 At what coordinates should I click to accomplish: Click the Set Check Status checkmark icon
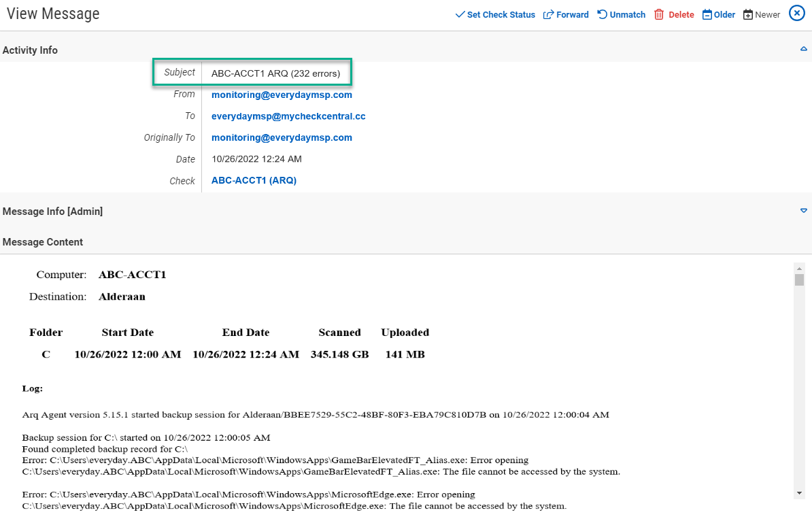tap(462, 14)
